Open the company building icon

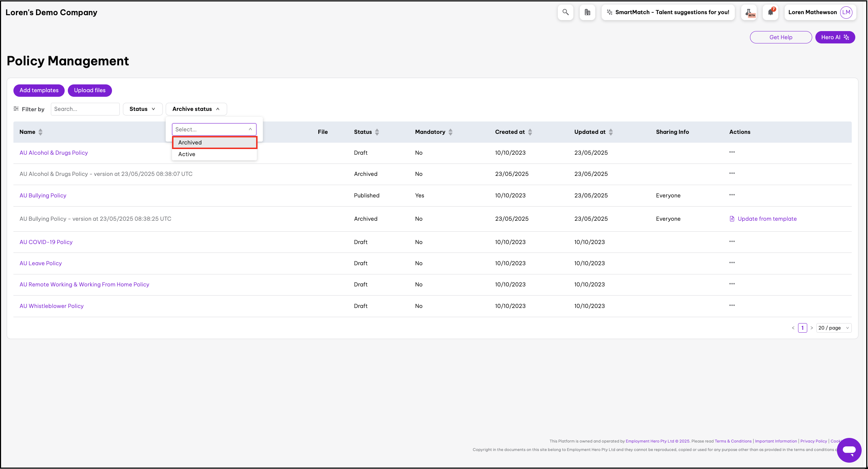coord(587,12)
